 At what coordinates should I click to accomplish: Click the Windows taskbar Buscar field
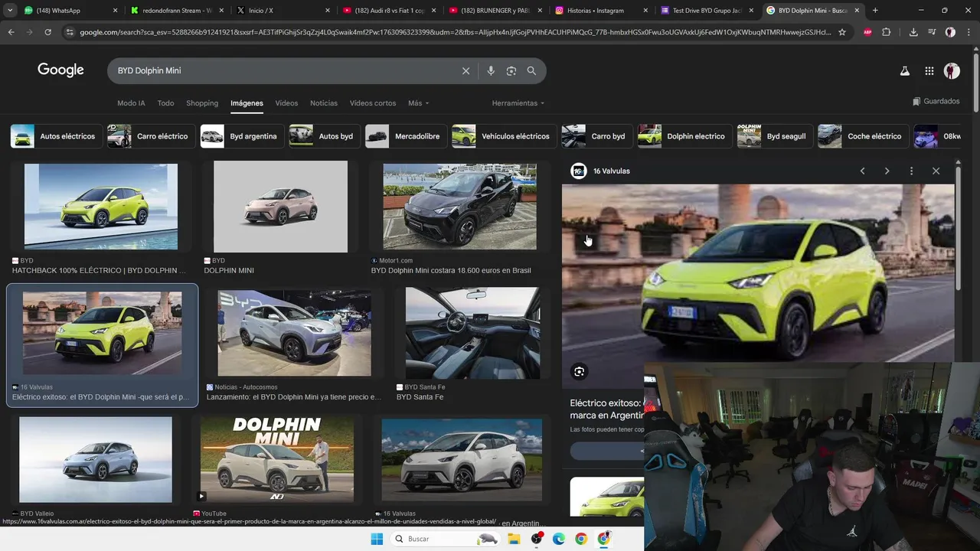[444, 539]
